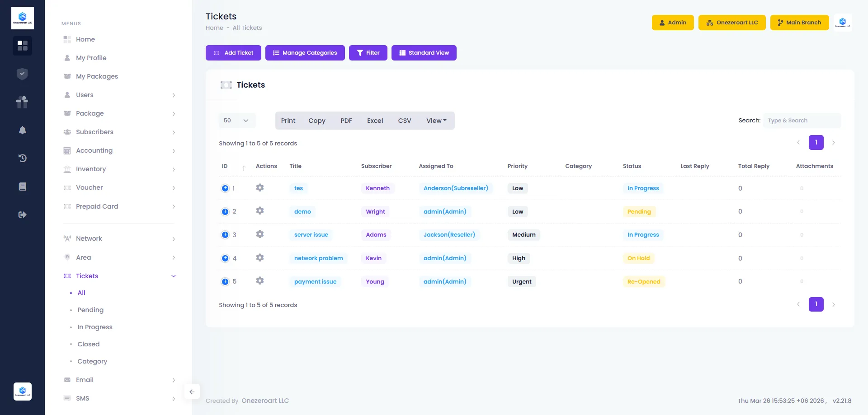Viewport: 868px width, 415px height.
Task: Open the history icon in the dark sidebar
Action: click(22, 158)
